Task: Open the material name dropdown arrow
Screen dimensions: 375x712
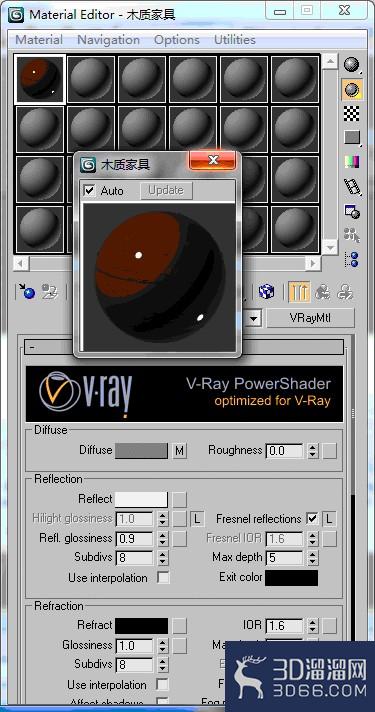Action: coord(254,318)
